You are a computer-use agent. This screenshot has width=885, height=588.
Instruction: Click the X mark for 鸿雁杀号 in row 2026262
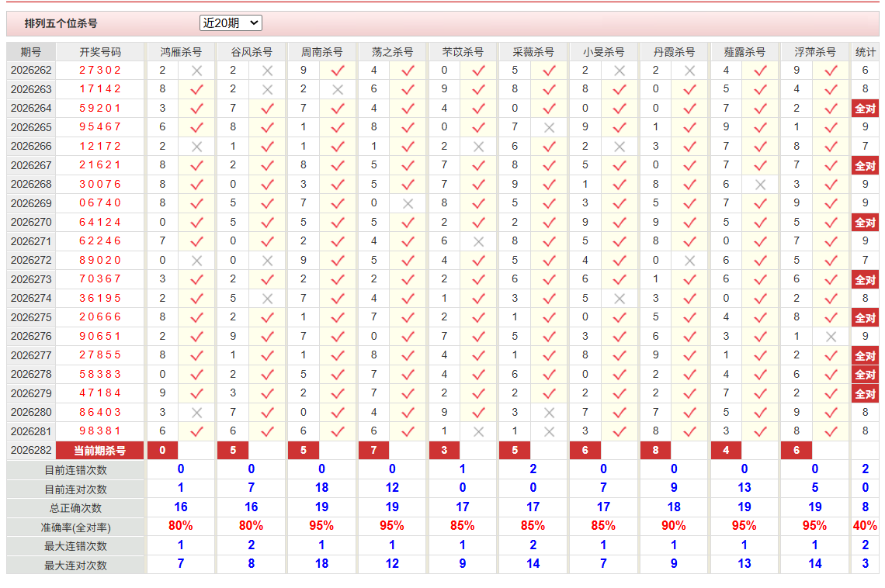pos(196,71)
